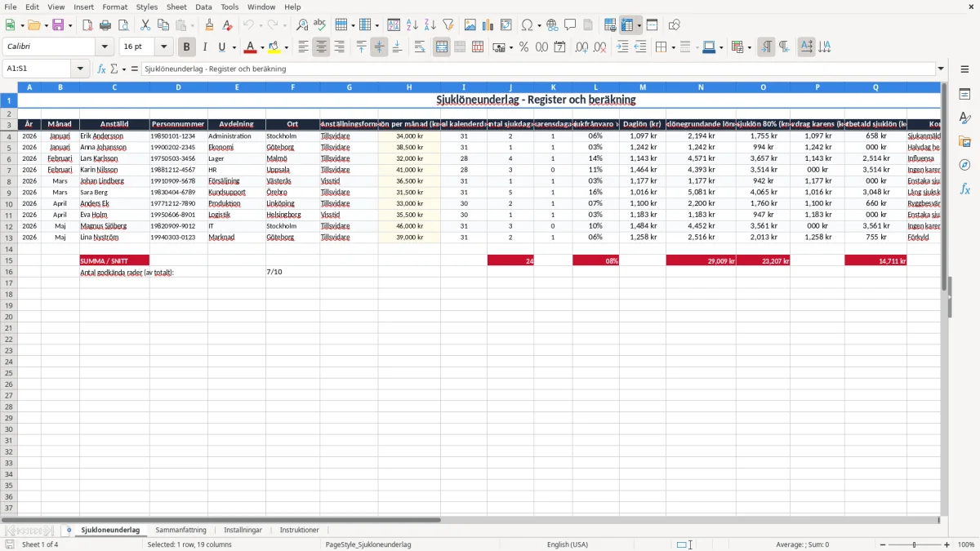Screen dimensions: 980x551
Task: Open the font size dropdown
Action: click(163, 47)
